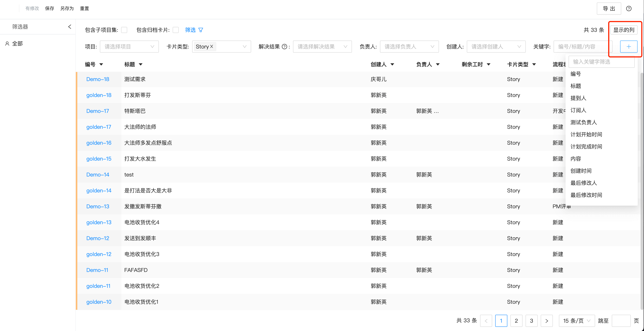Go to next page arrow
This screenshot has width=644, height=331.
coord(547,321)
